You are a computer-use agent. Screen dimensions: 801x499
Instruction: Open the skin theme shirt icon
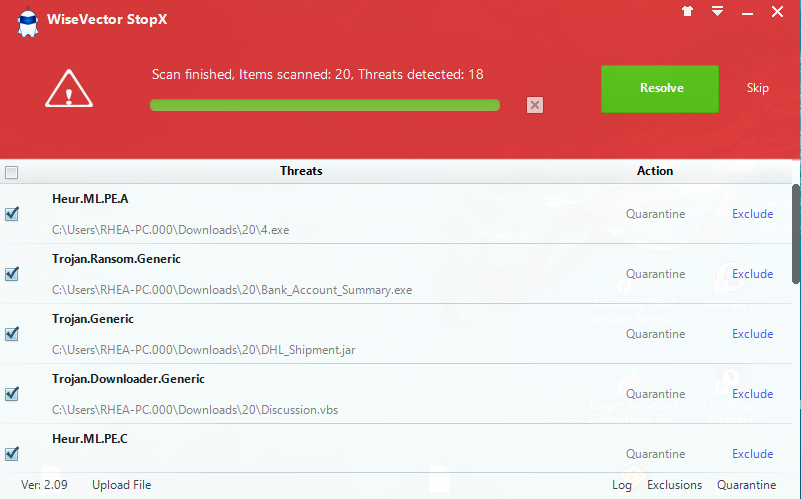click(x=688, y=11)
